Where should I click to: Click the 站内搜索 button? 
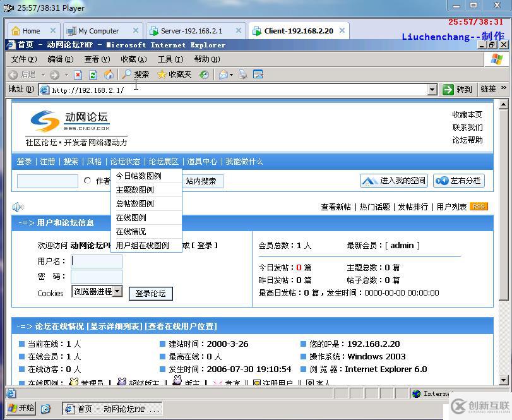[202, 181]
